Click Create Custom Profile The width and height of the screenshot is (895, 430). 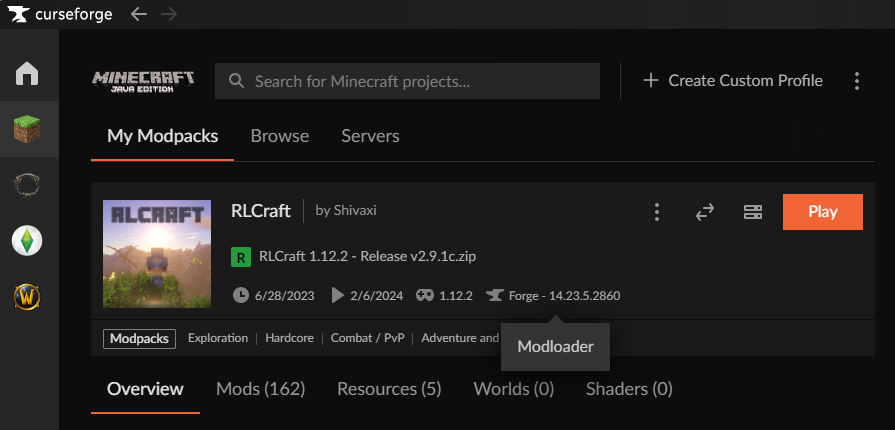point(745,81)
